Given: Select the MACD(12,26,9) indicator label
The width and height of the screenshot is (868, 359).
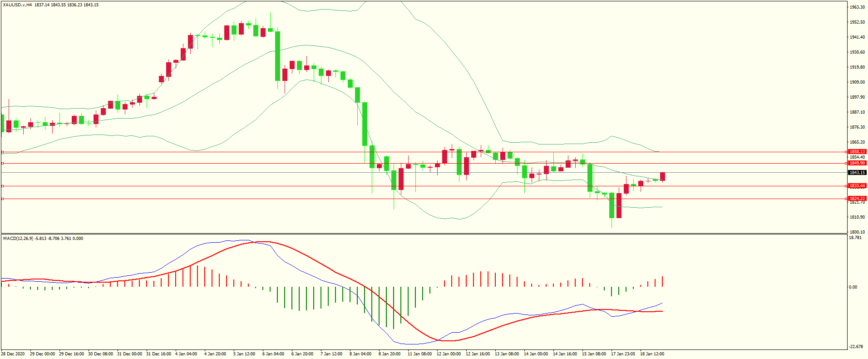Looking at the screenshot, I should [x=18, y=239].
